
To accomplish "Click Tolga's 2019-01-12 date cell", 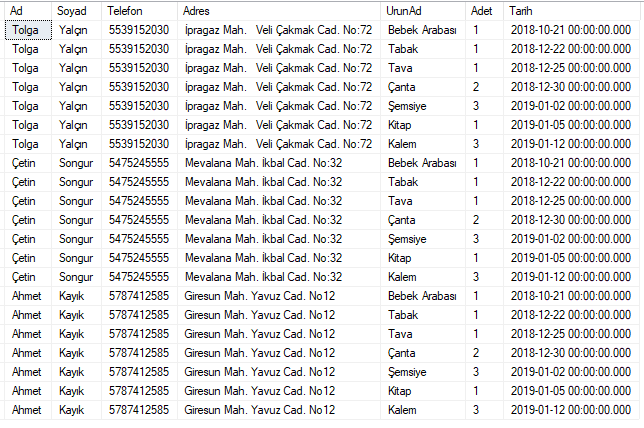I will [572, 144].
